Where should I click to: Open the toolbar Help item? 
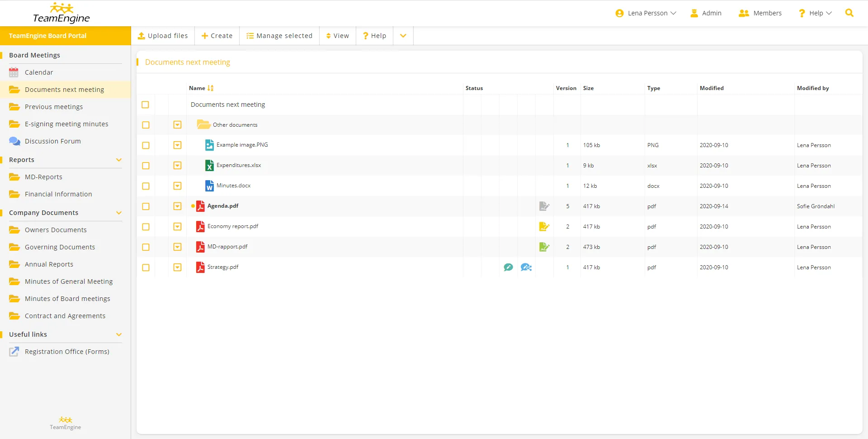click(x=374, y=36)
